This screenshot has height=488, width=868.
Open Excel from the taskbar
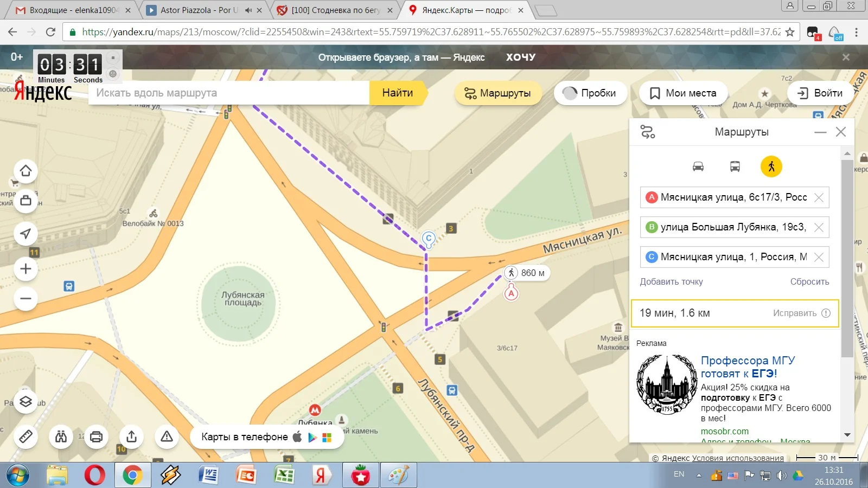click(284, 476)
